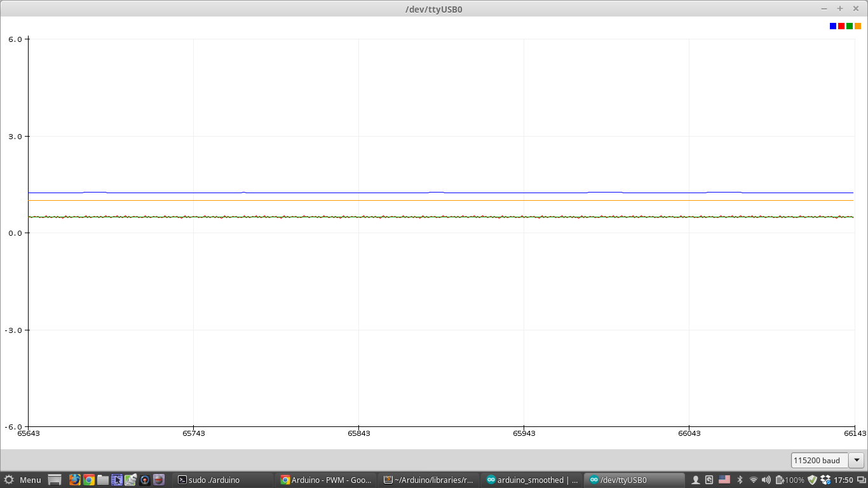The width and height of the screenshot is (868, 488).
Task: Switch to Arduino - PWM Chrome window
Action: coord(326,480)
